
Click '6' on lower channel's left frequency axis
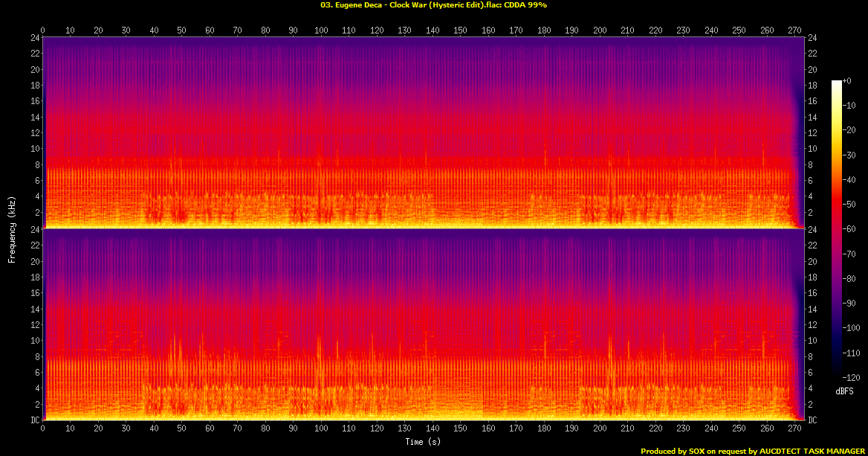click(x=38, y=373)
